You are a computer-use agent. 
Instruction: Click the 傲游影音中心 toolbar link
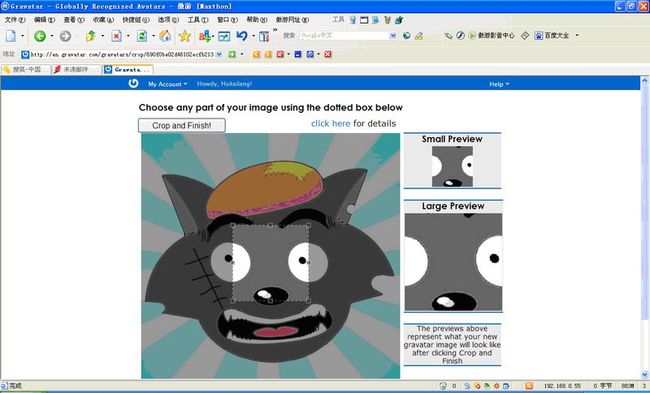[x=492, y=36]
